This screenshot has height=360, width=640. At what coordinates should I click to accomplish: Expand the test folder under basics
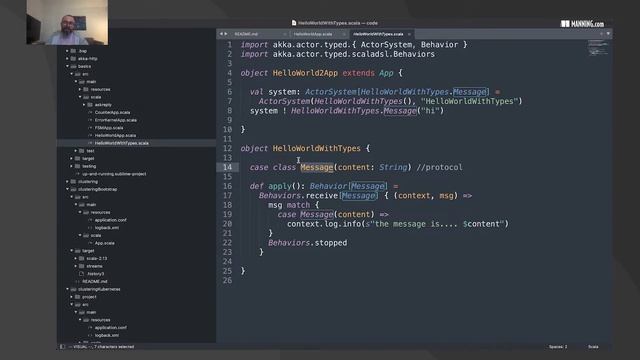pyautogui.click(x=76, y=151)
